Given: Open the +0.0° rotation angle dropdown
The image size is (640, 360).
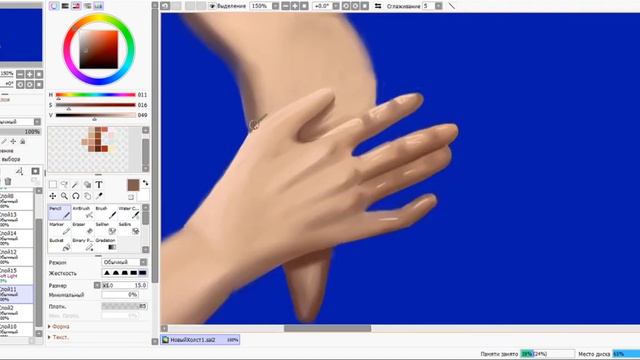Looking at the screenshot, I should (x=336, y=6).
